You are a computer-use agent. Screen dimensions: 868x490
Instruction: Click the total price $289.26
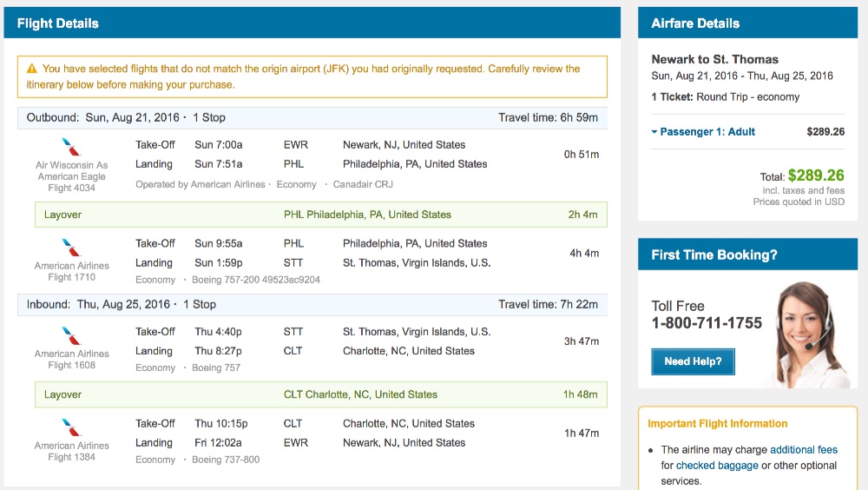click(x=816, y=175)
